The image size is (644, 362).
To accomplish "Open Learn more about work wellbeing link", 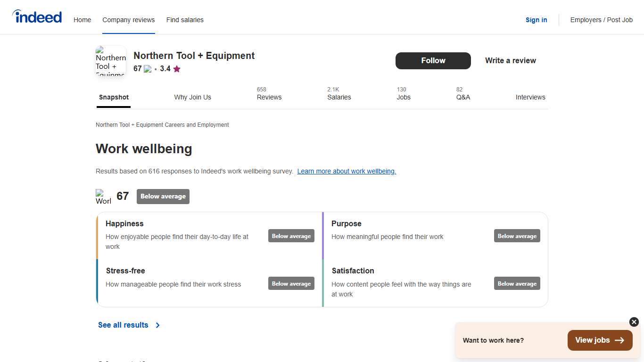I will click(x=347, y=171).
